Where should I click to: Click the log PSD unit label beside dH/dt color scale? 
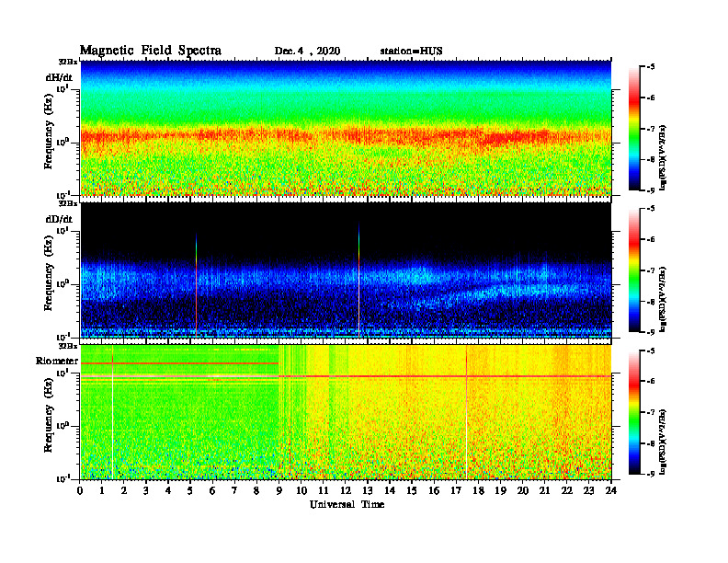[x=664, y=157]
